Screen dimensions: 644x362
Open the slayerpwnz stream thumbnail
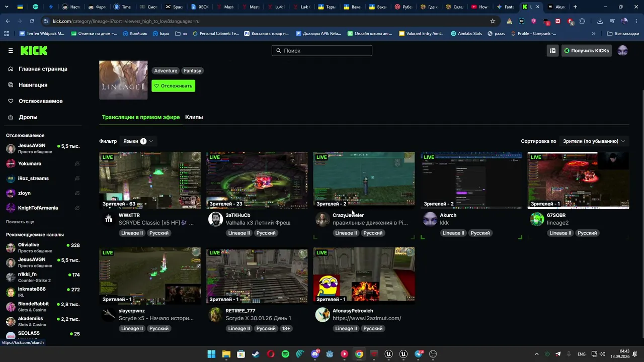pos(150,276)
